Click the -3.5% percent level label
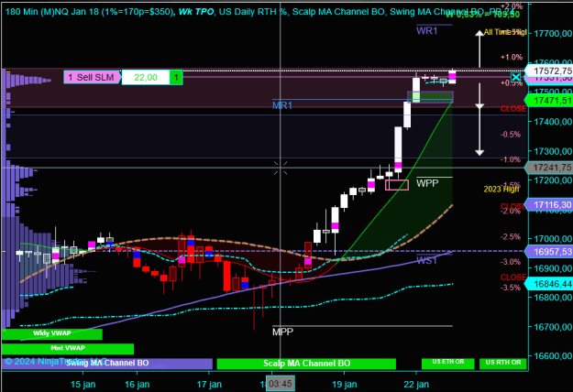 click(511, 288)
